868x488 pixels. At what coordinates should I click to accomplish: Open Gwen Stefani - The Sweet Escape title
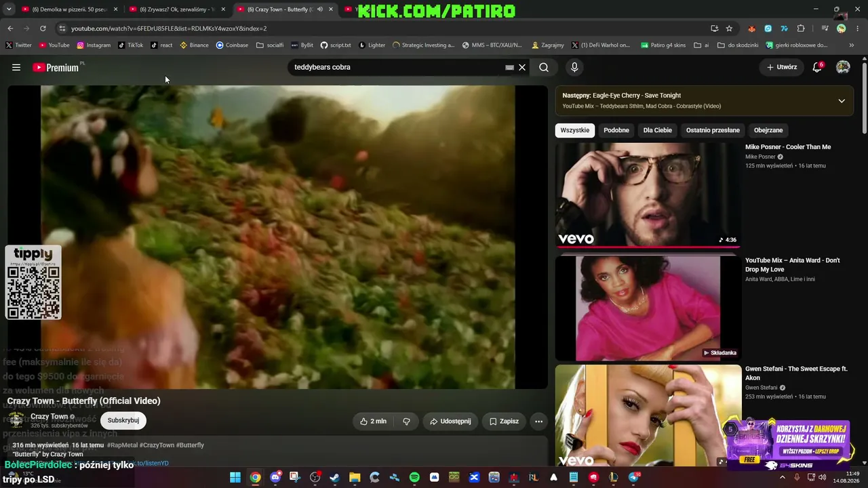pos(797,373)
